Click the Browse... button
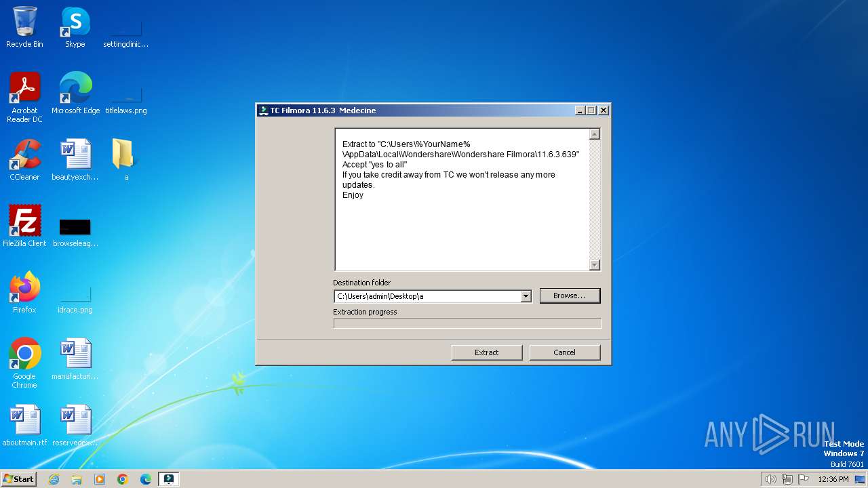This screenshot has height=488, width=868. [570, 296]
